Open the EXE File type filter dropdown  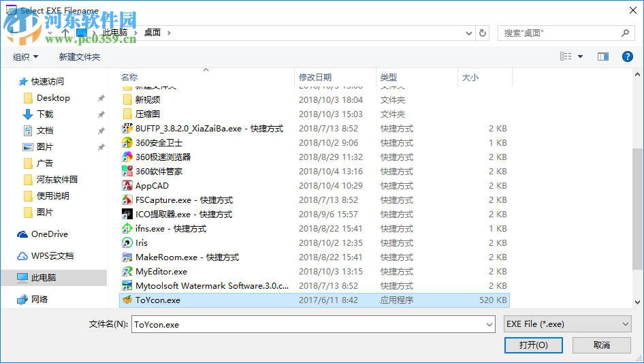(567, 324)
